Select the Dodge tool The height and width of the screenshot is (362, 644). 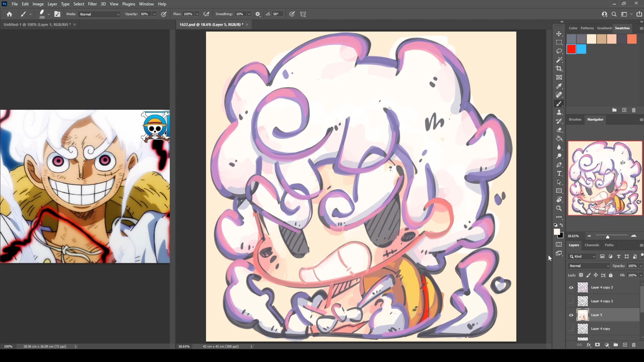tap(559, 156)
